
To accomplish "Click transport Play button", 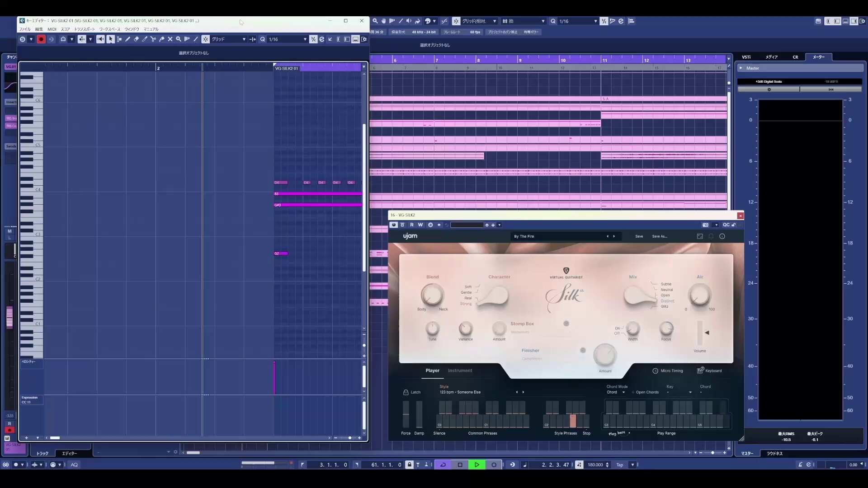I will tap(476, 465).
